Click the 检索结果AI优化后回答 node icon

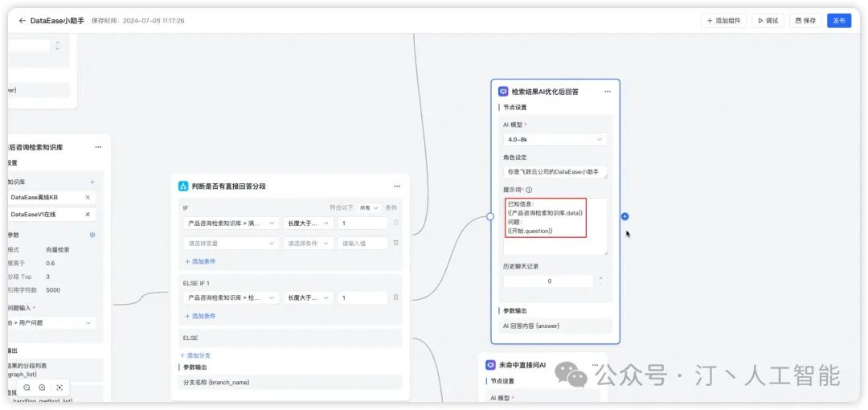coord(503,92)
